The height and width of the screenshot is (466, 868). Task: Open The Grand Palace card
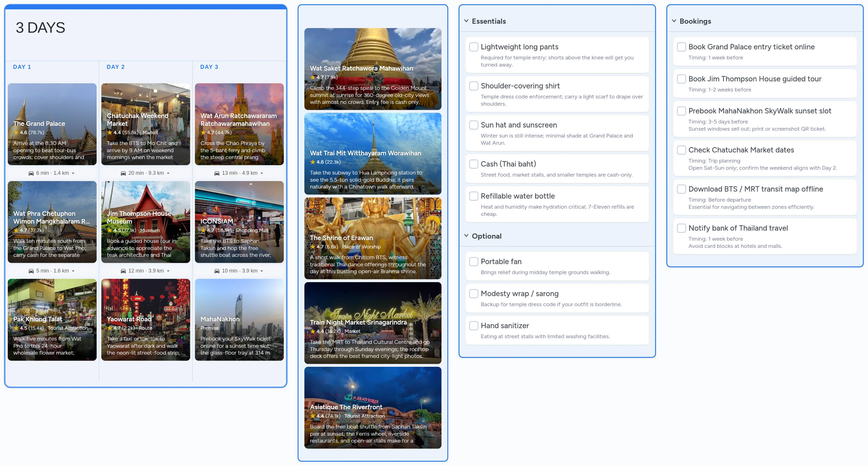[x=52, y=124]
